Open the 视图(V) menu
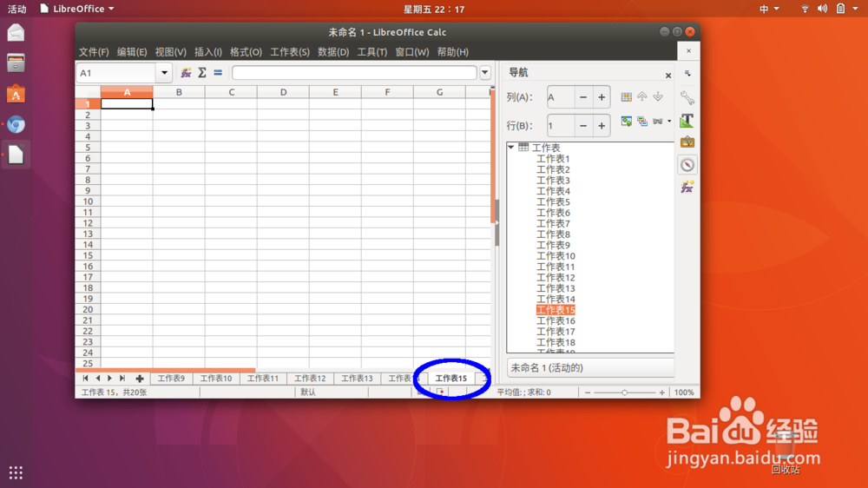 click(170, 51)
